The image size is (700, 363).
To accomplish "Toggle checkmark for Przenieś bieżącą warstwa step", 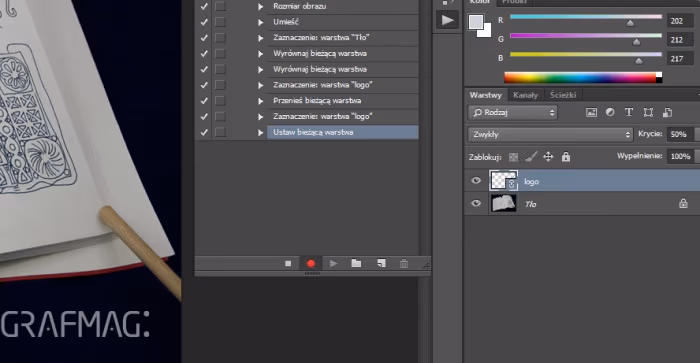I will tap(204, 101).
